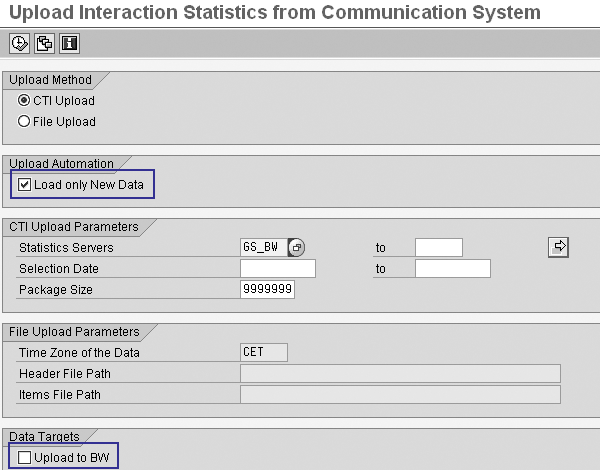This screenshot has height=470, width=600.
Task: Click the Header File Path field
Action: point(400,373)
